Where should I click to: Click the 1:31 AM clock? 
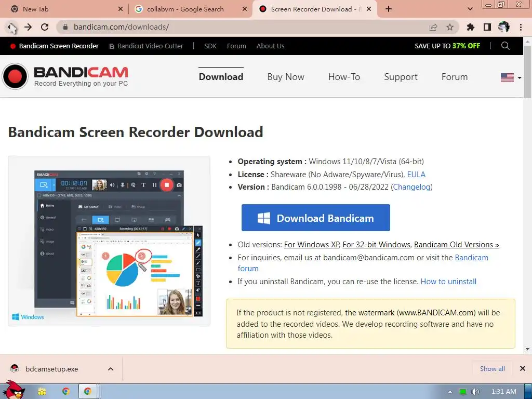pyautogui.click(x=504, y=392)
